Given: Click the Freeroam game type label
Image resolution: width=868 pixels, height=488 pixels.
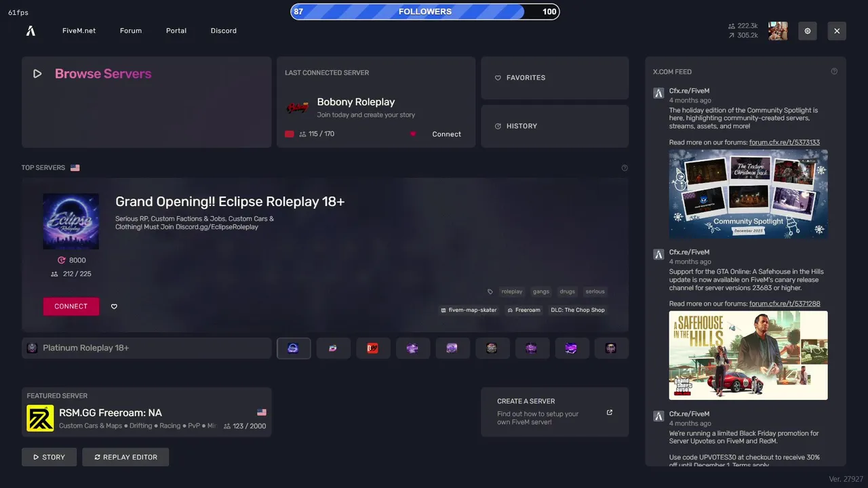Looking at the screenshot, I should (524, 310).
